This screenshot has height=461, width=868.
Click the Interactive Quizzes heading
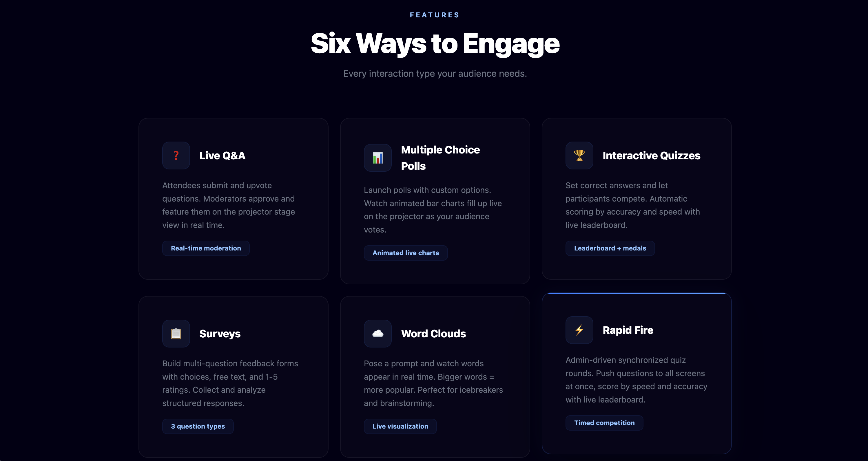(x=651, y=156)
